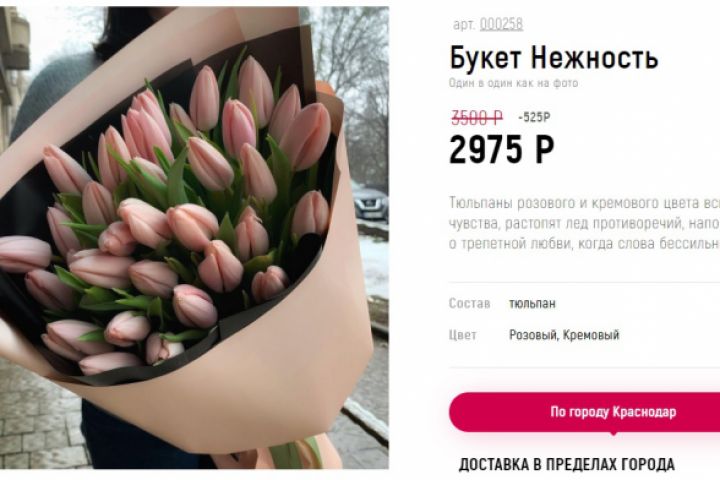Click the -525Р discount label
The height and width of the screenshot is (480, 720).
click(x=534, y=118)
